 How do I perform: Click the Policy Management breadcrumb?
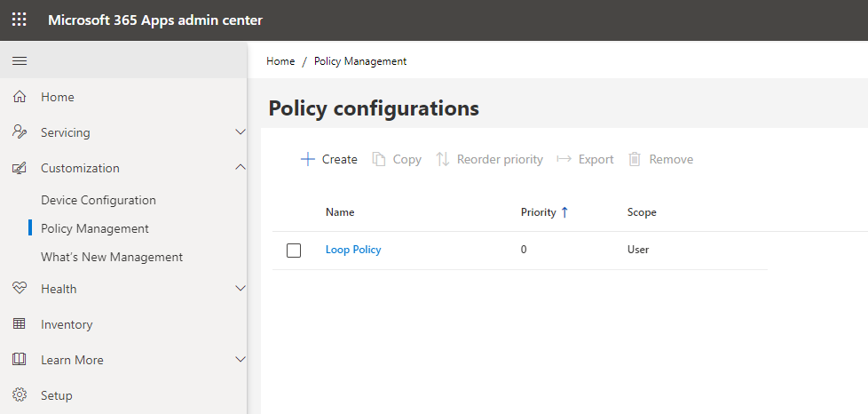(360, 61)
